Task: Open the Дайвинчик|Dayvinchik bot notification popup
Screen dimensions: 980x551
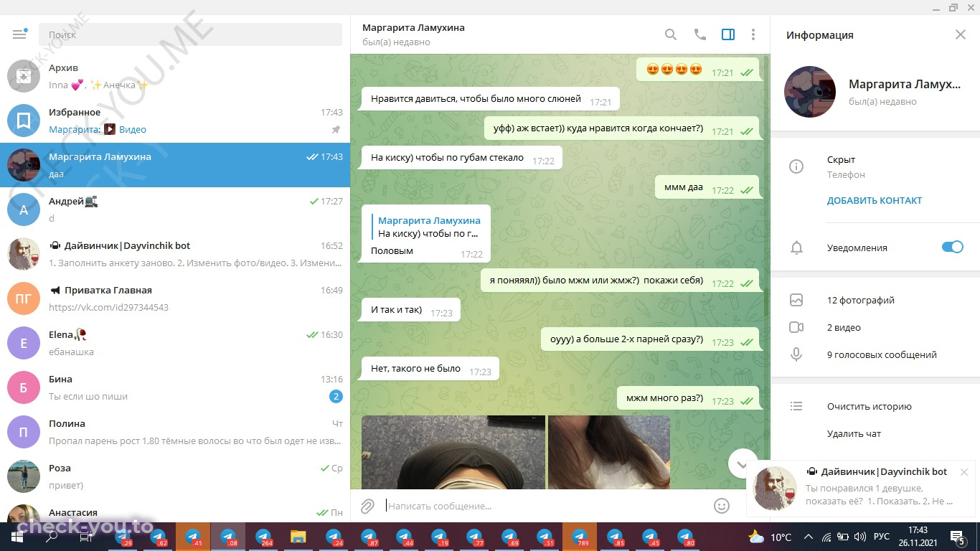Action: click(x=861, y=488)
